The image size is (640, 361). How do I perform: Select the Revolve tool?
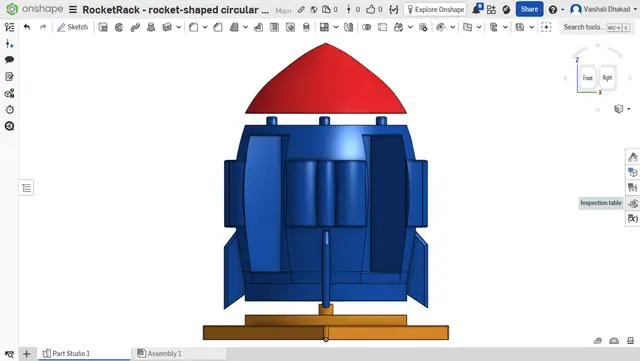point(119,27)
